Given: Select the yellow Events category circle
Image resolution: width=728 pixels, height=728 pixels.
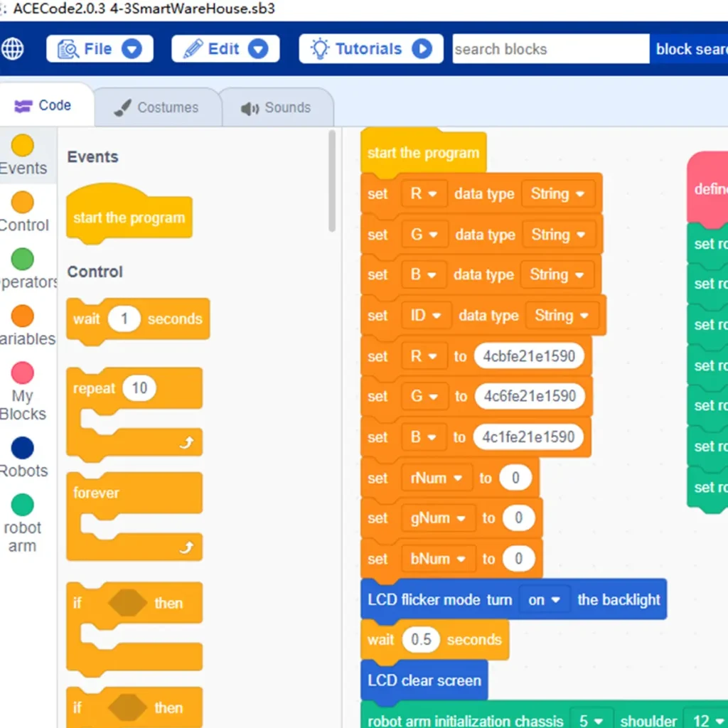Looking at the screenshot, I should coord(22,145).
